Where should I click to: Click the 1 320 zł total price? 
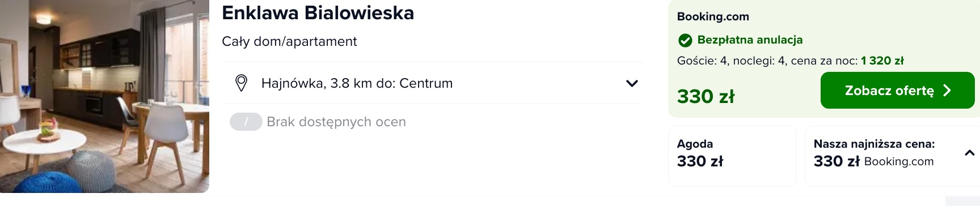pyautogui.click(x=882, y=61)
